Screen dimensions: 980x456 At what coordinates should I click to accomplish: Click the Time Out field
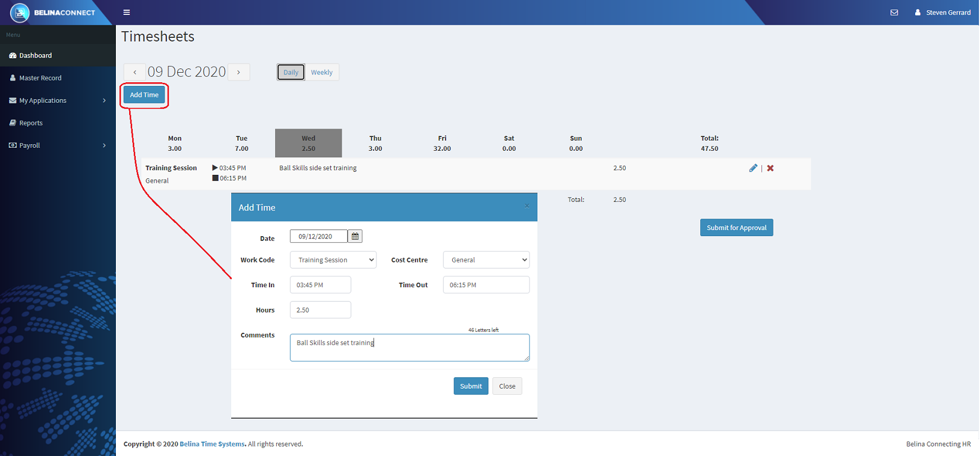486,285
